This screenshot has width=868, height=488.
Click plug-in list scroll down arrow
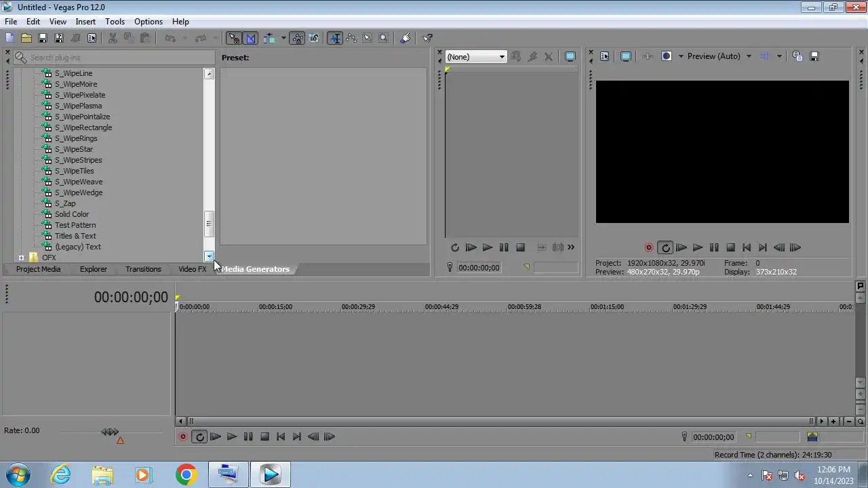(x=209, y=256)
